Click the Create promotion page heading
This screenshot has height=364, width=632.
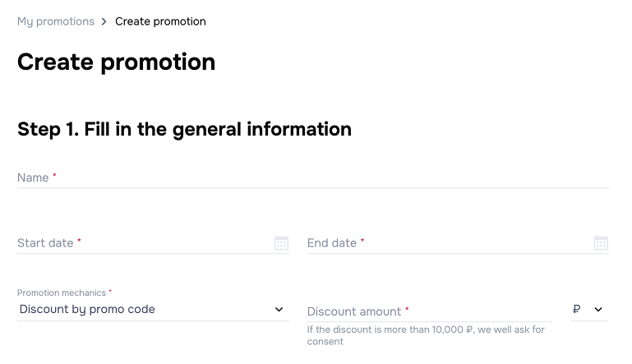[116, 62]
